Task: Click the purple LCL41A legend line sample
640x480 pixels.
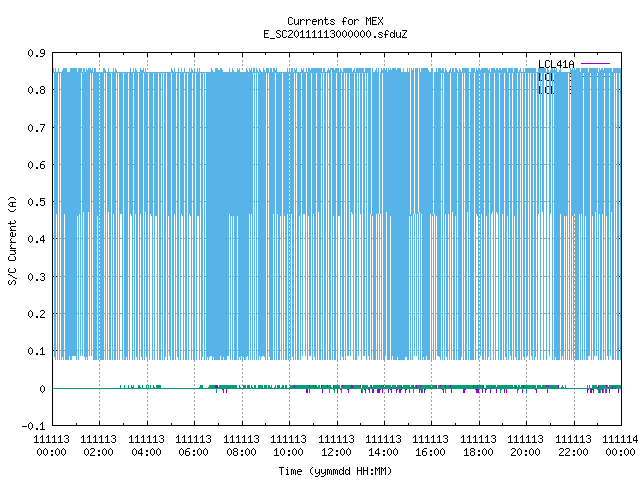Action: [x=596, y=64]
